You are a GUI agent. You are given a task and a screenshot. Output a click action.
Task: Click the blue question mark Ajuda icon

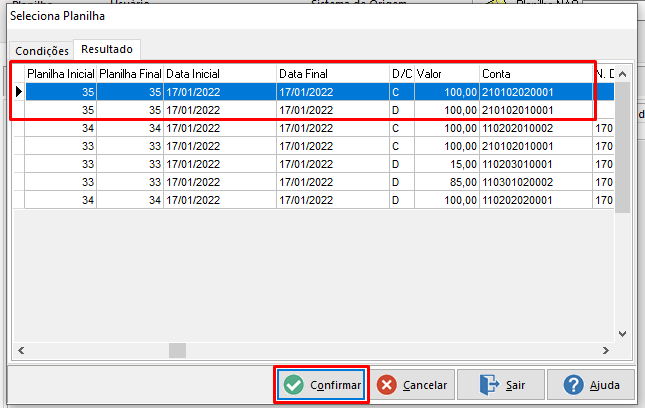tap(573, 385)
